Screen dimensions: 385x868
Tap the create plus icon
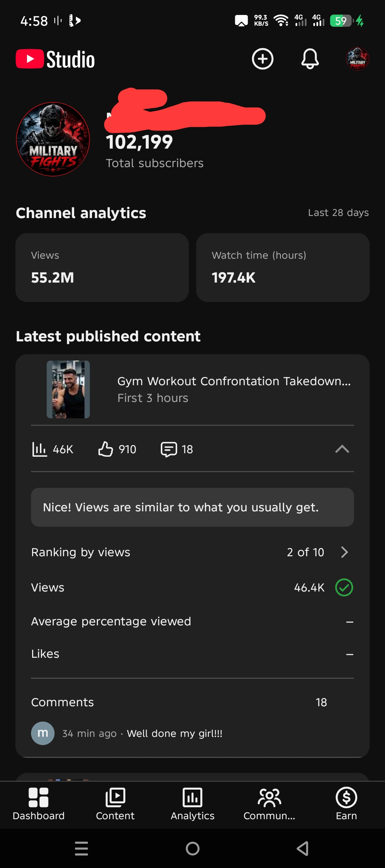(263, 59)
